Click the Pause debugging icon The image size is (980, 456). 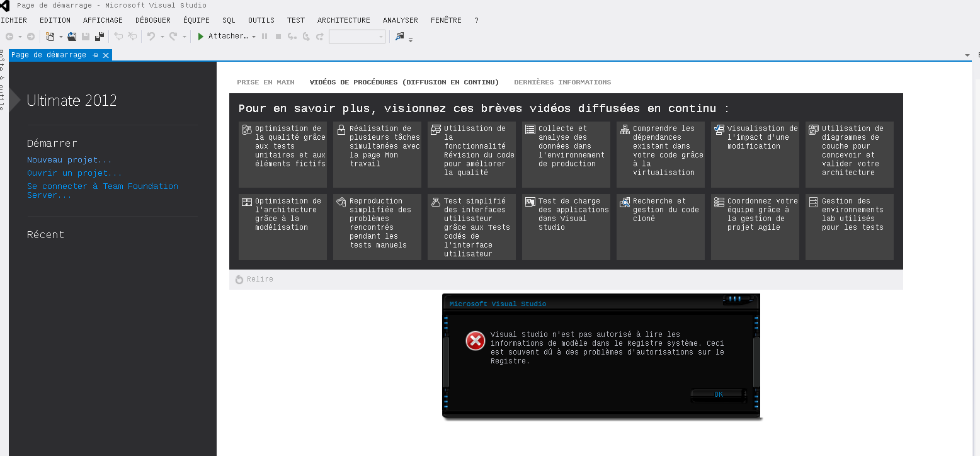pos(265,37)
